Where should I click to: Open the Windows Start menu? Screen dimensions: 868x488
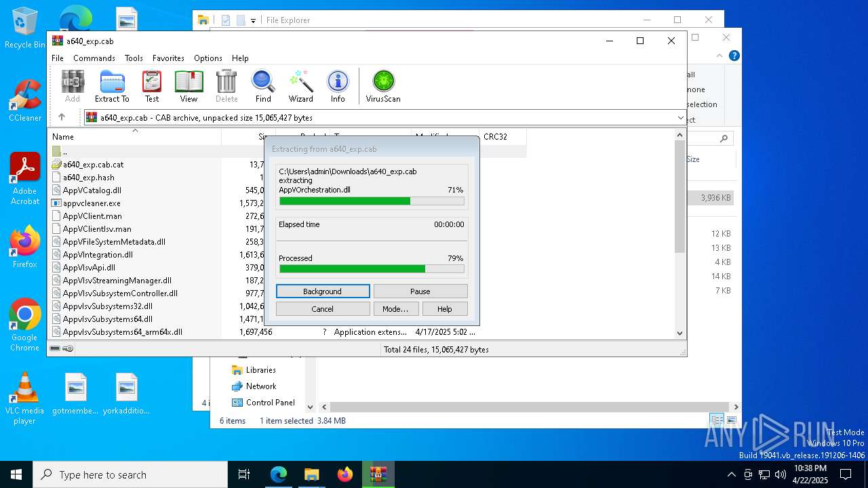(16, 474)
